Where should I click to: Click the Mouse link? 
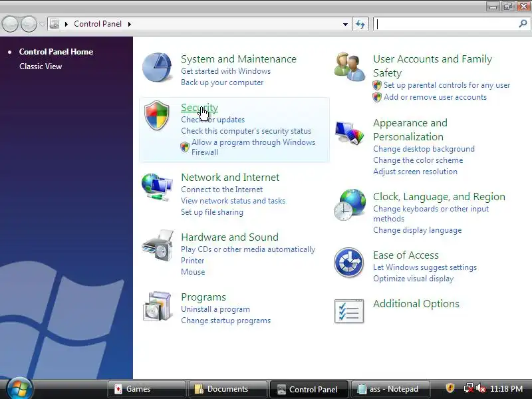193,272
